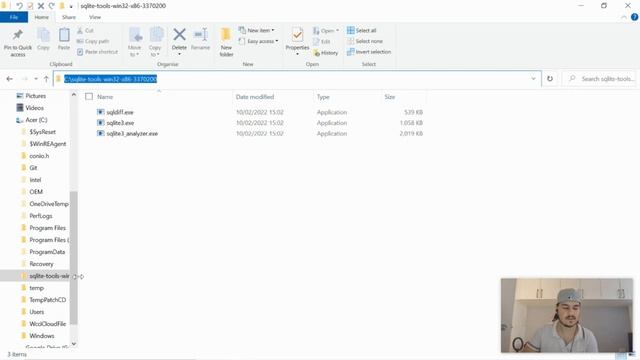Click the Back navigation arrow
The height and width of the screenshot is (360, 640).
click(10, 79)
